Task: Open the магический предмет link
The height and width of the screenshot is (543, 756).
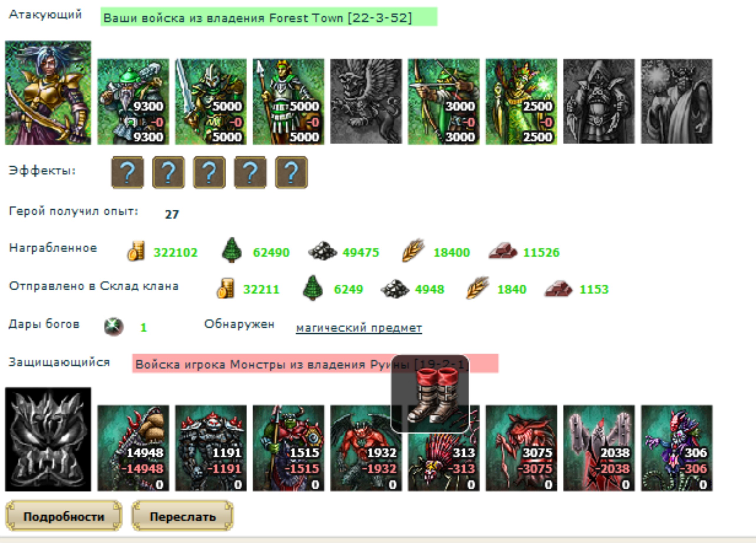Action: (x=359, y=328)
